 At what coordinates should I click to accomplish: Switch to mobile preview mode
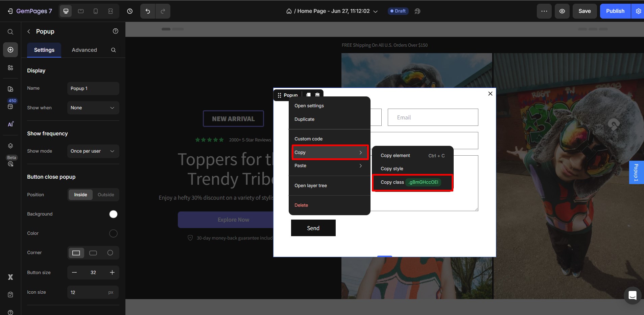tap(96, 11)
